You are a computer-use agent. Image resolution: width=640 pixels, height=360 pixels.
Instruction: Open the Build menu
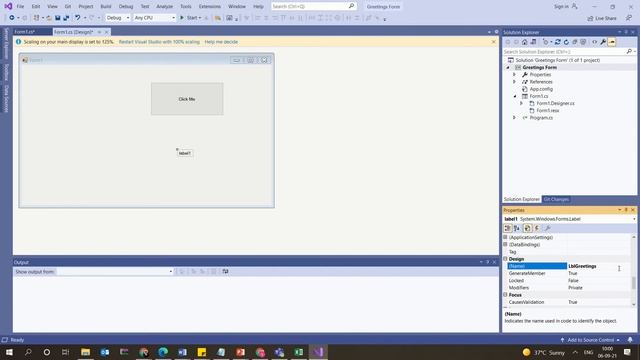click(x=106, y=7)
